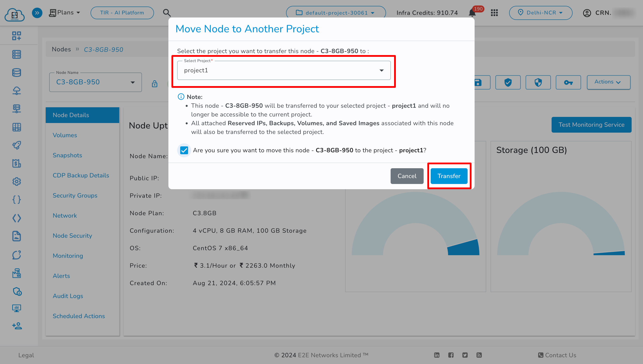Screen dimensions: 643x364
Task: Navigate to Security Groups section
Action: click(x=75, y=196)
